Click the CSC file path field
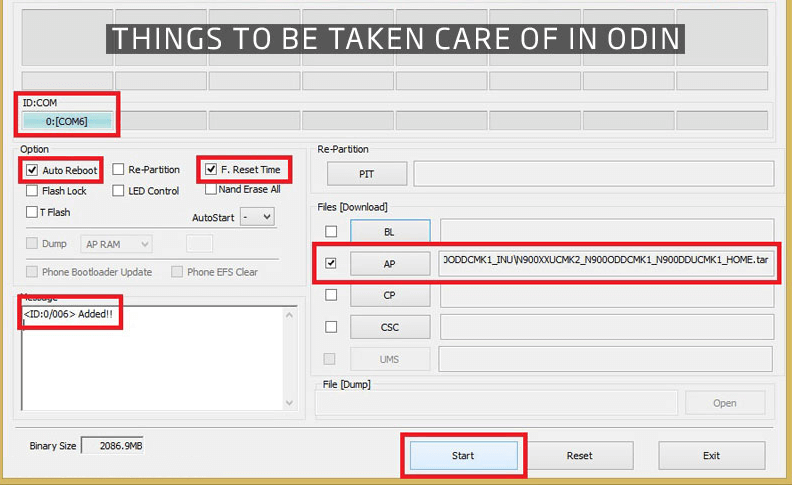 607,327
